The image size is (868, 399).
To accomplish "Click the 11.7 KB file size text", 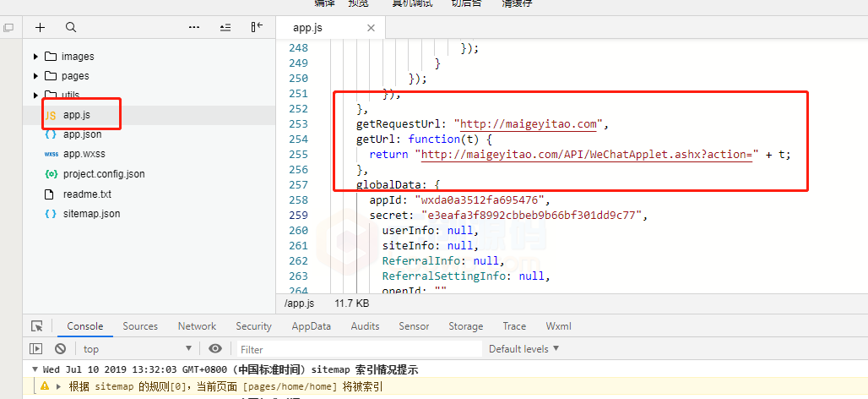I will 351,303.
